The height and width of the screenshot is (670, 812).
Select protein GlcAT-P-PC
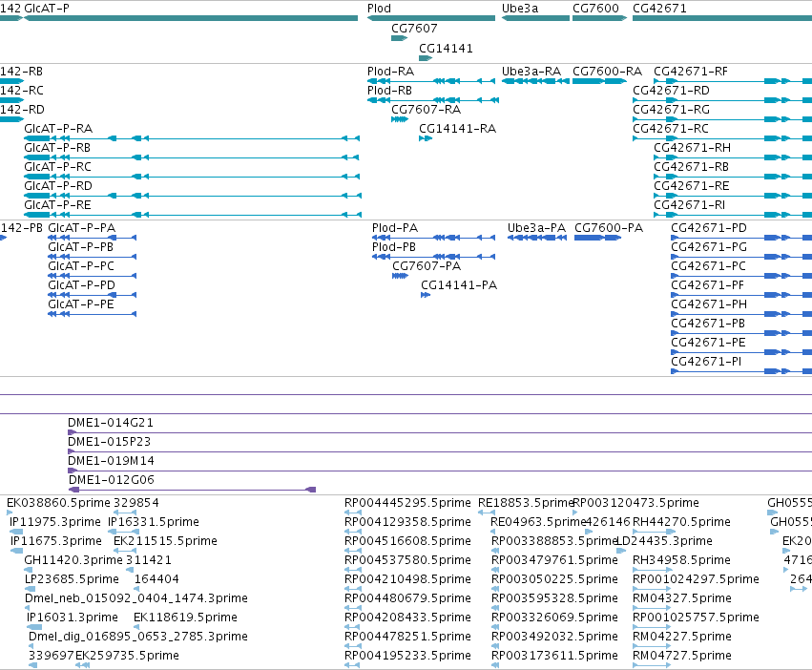[81, 266]
